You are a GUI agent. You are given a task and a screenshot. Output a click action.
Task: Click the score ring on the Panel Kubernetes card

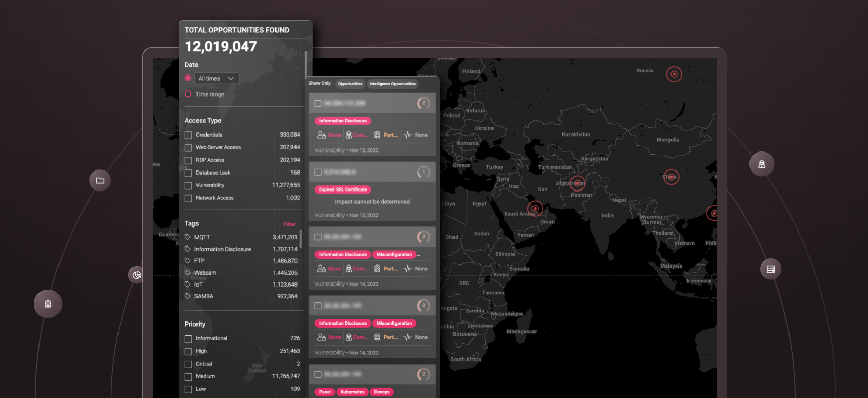423,374
